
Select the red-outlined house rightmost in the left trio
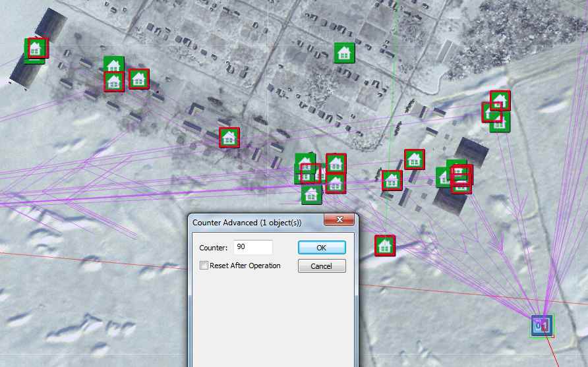(x=138, y=78)
